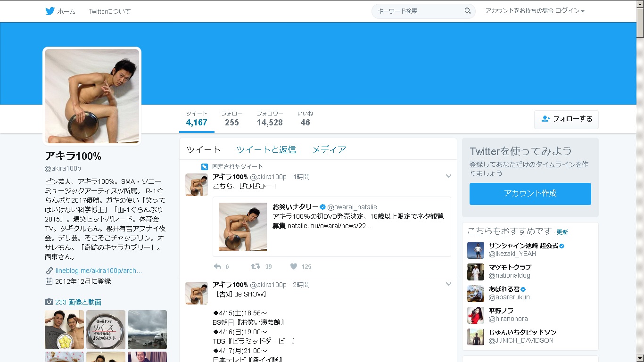Open the 233 画像と動画 link
644x362 pixels.
pyautogui.click(x=78, y=302)
